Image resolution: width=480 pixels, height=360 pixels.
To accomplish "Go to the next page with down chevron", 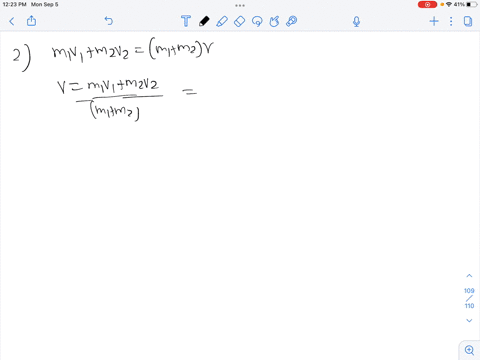I will [x=469, y=320].
